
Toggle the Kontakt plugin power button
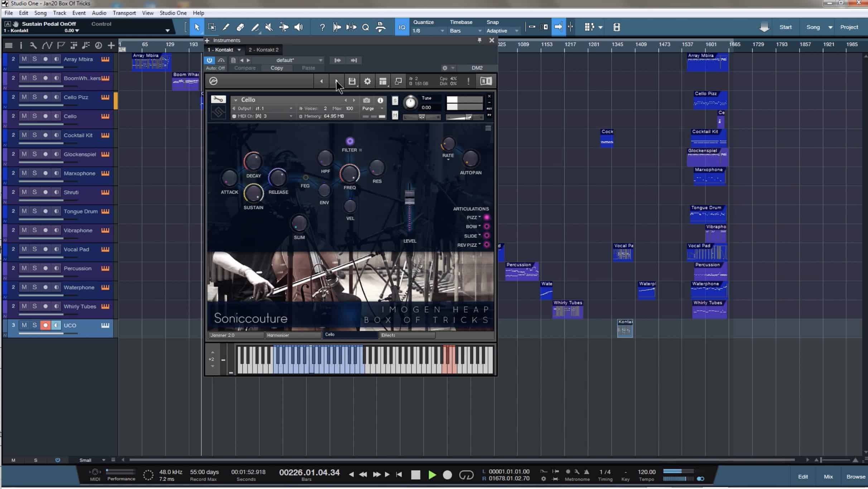(209, 60)
